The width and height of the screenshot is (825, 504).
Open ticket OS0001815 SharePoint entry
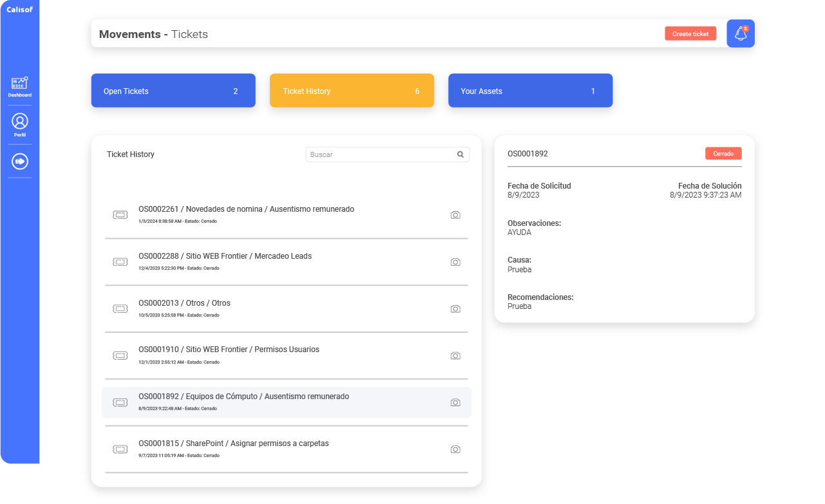(233, 443)
